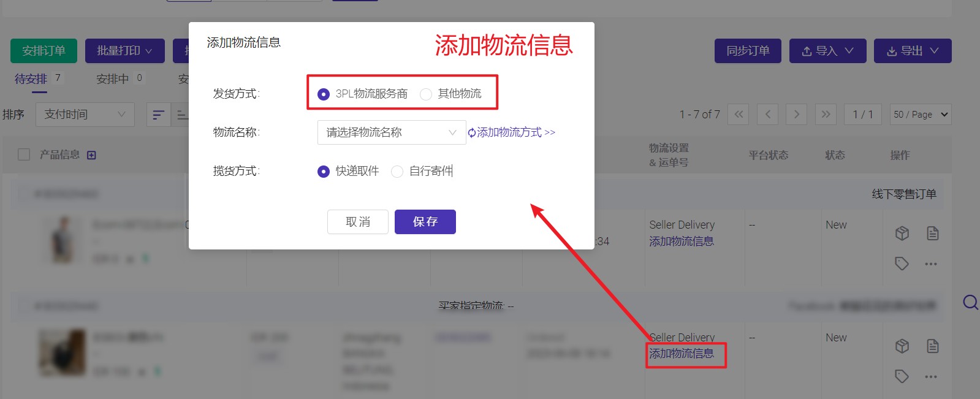Expand product info plus icon in table header
The height and width of the screenshot is (399, 980).
coord(91,155)
